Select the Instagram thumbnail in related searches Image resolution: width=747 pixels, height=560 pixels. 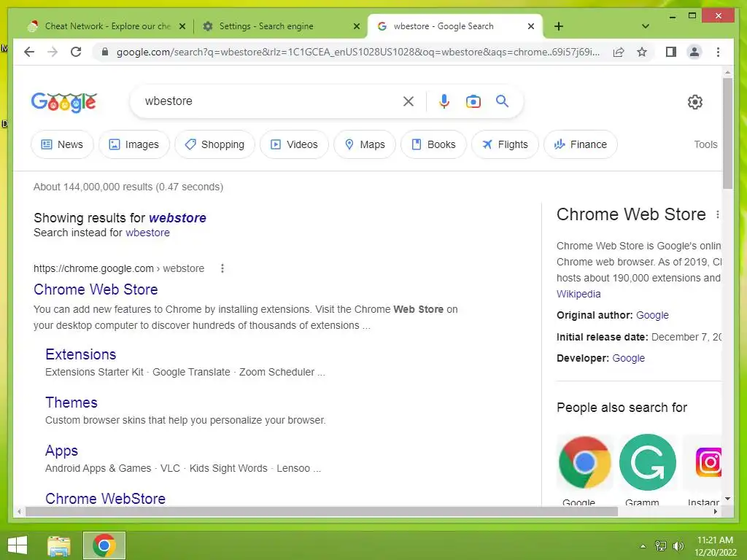(x=703, y=462)
